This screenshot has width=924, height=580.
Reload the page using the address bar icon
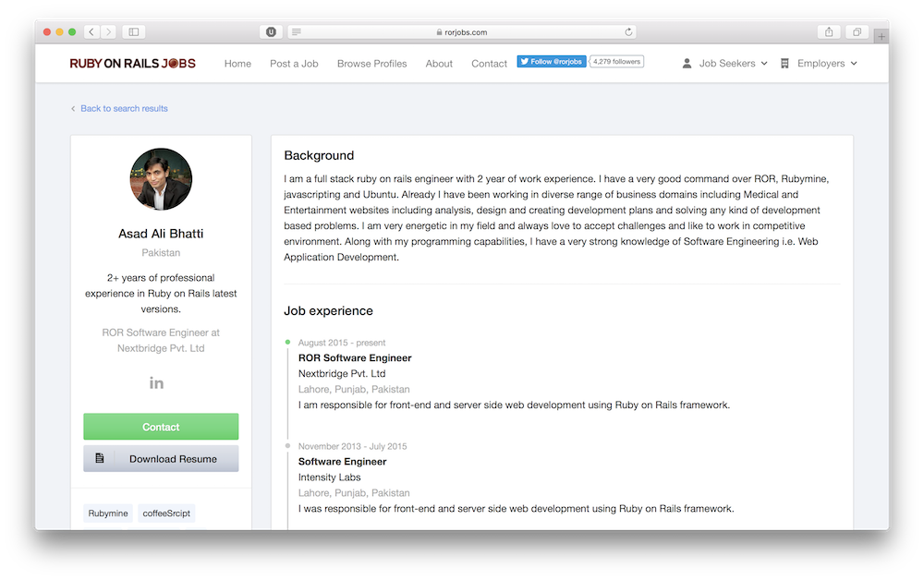point(628,30)
